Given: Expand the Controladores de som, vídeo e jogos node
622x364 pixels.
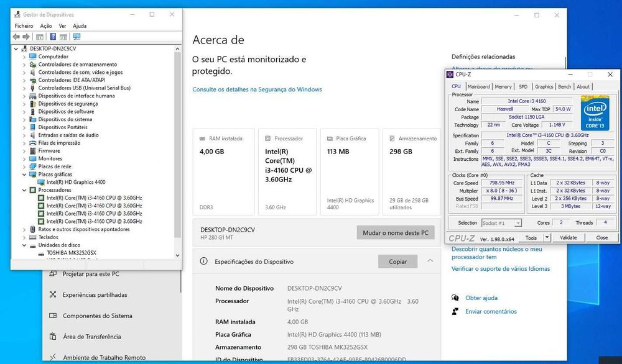Looking at the screenshot, I should point(24,73).
